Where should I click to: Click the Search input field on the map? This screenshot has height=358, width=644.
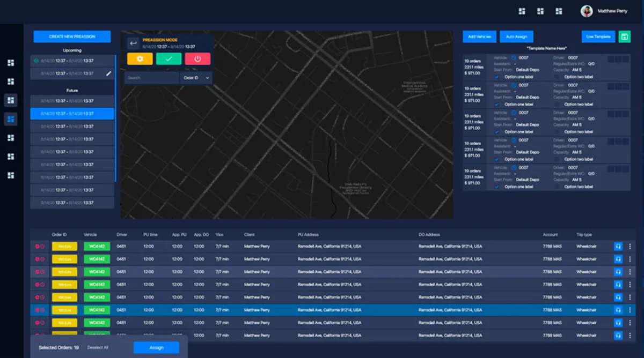coord(152,78)
